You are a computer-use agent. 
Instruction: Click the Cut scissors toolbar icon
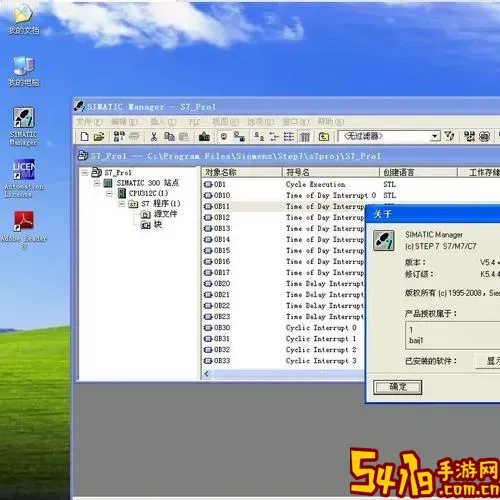coord(154,136)
